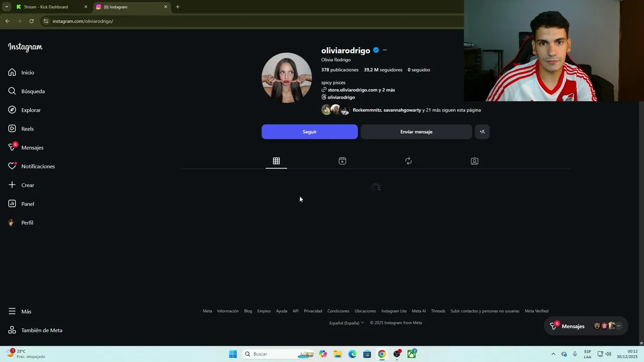Open Búsqueda in the sidebar
The height and width of the screenshot is (362, 644).
tap(27, 91)
